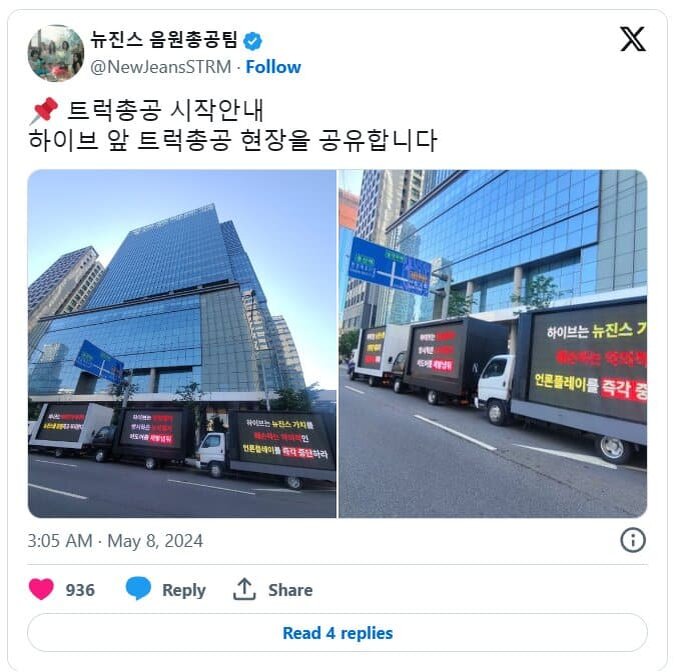Open the tweet info circle icon

[632, 540]
